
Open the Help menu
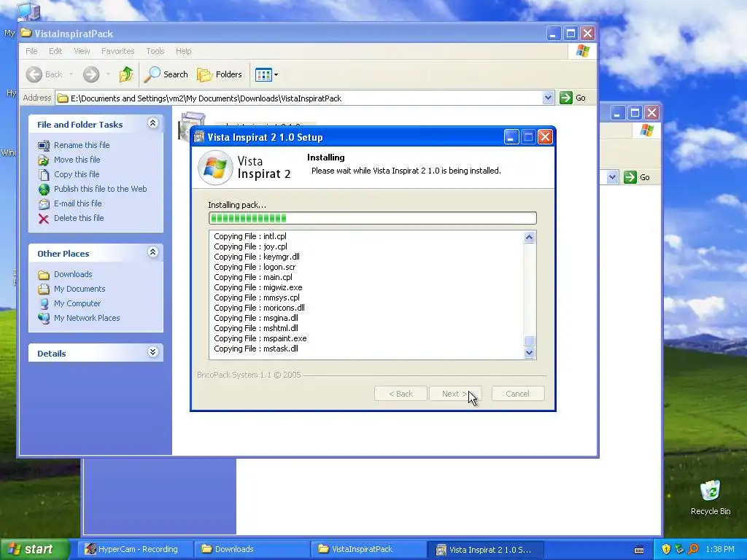[183, 51]
